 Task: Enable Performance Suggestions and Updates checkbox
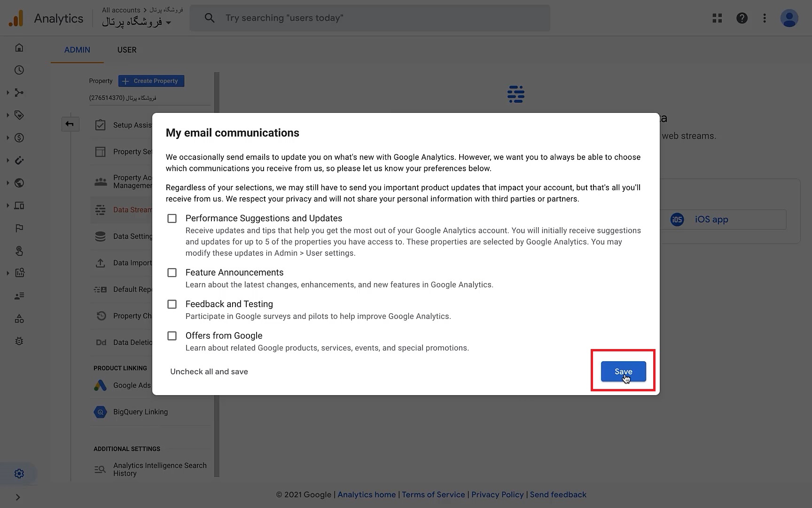coord(172,219)
